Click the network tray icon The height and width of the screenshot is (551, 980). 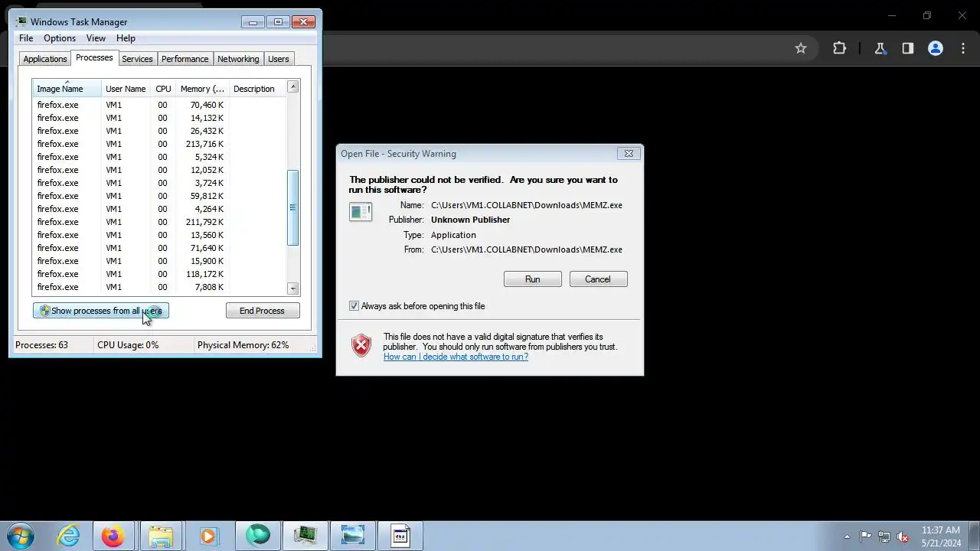(x=884, y=536)
